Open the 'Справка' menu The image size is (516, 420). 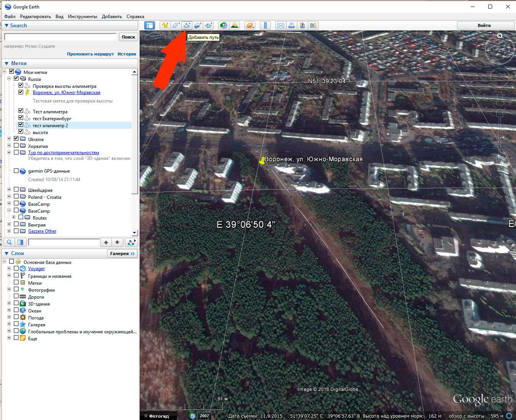(x=135, y=17)
